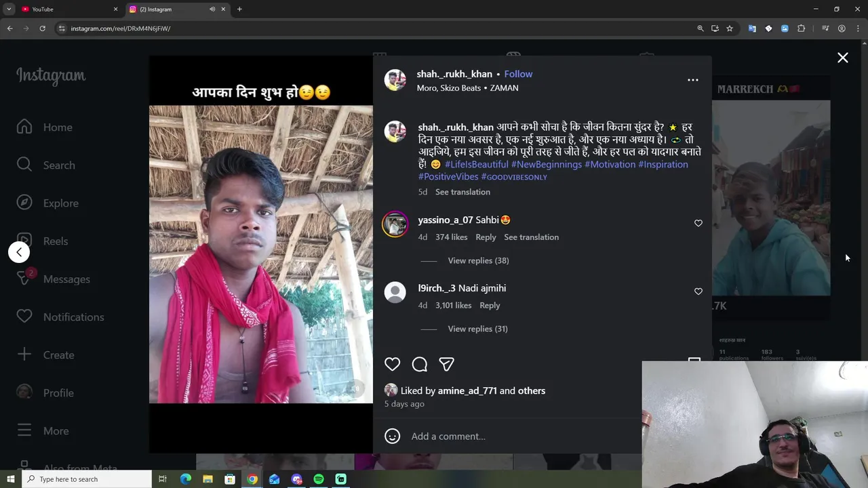Expand View replies (38)
868x488 pixels.
pyautogui.click(x=478, y=260)
